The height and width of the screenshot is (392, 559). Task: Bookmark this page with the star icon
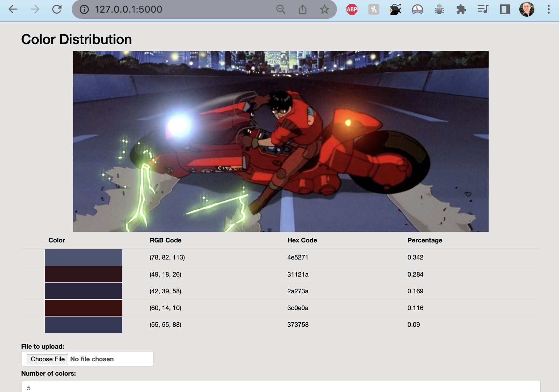(x=324, y=9)
